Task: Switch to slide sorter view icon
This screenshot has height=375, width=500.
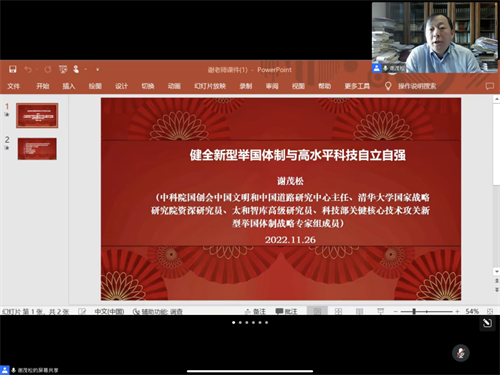Action: (x=338, y=311)
